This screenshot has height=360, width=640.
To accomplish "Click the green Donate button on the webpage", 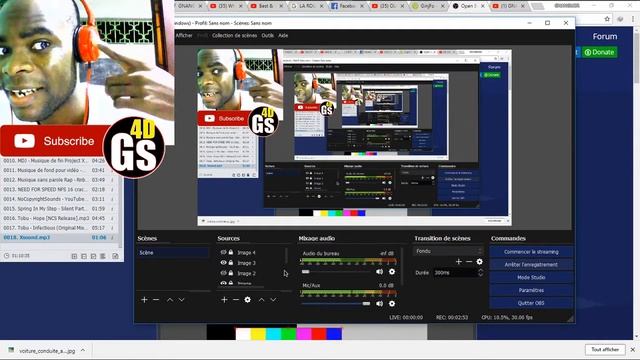I will (599, 52).
